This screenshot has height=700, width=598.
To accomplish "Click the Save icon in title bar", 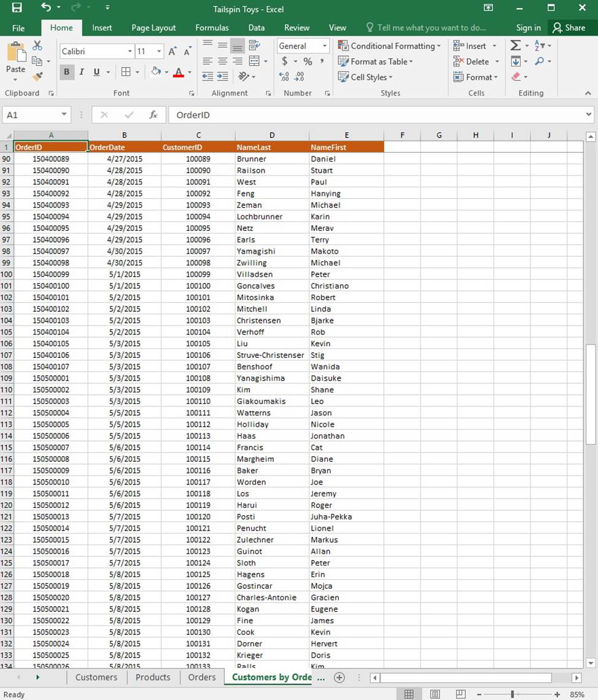I will click(17, 8).
